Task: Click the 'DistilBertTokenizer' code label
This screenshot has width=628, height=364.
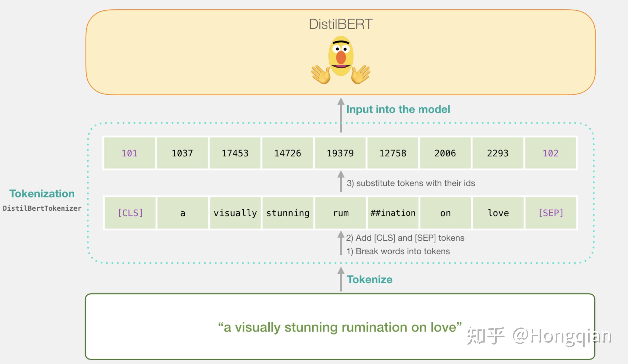Action: [x=42, y=208]
